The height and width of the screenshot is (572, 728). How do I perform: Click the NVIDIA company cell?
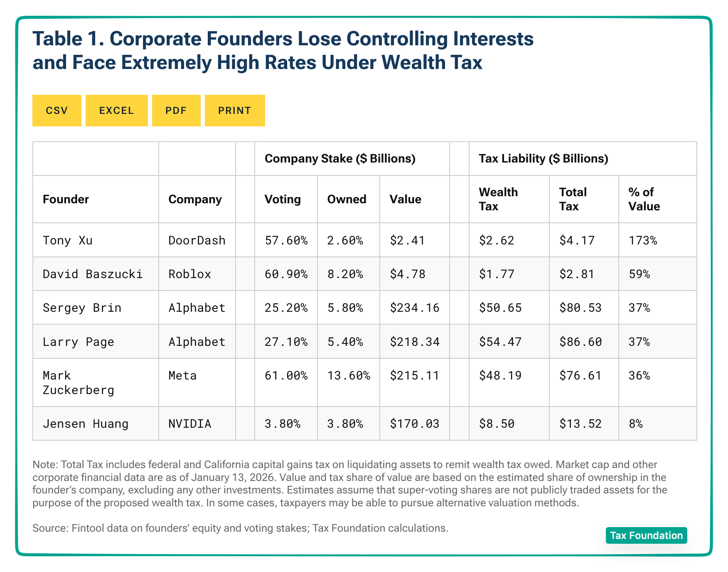[190, 424]
